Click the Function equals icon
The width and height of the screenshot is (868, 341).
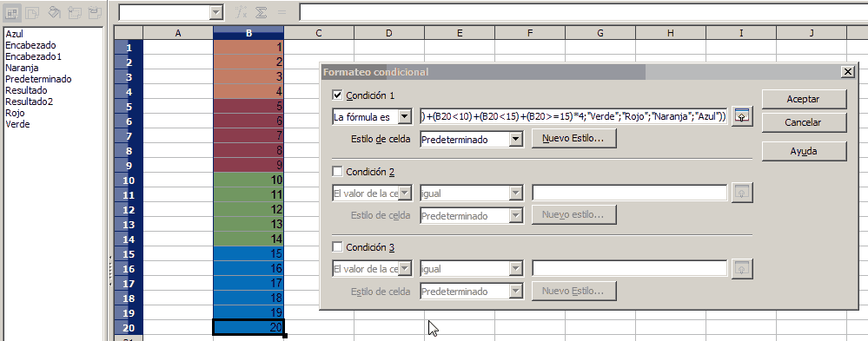(x=282, y=12)
